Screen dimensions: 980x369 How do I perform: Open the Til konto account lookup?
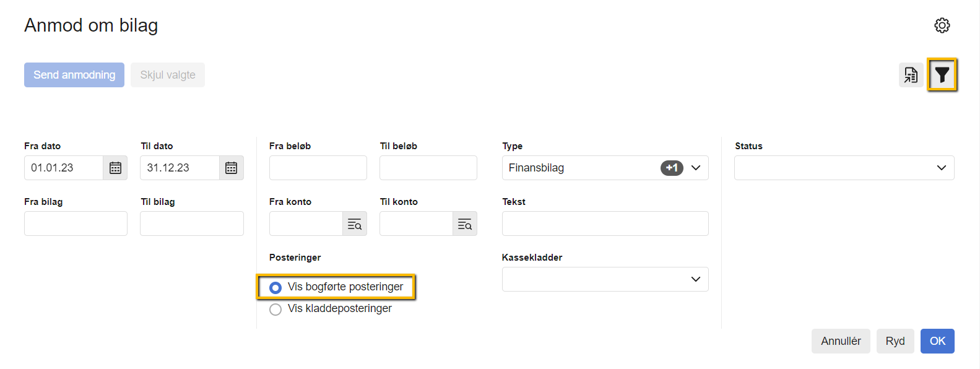click(x=464, y=224)
